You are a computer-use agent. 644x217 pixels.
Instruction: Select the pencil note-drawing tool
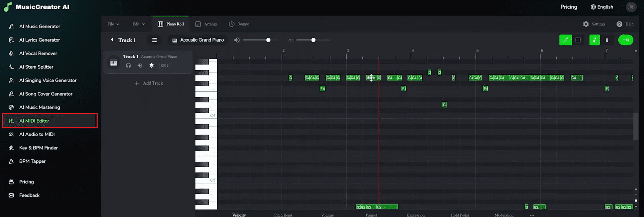point(565,40)
